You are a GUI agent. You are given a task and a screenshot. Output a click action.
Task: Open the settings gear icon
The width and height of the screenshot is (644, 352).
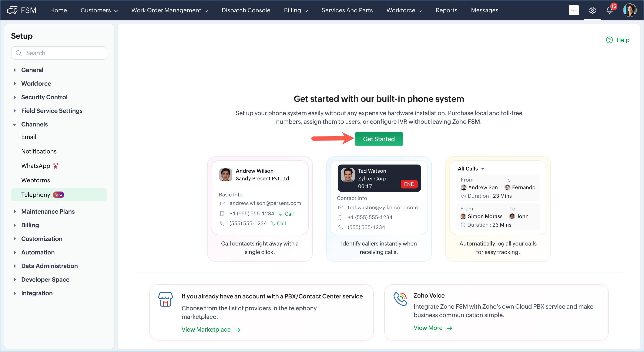(x=592, y=10)
